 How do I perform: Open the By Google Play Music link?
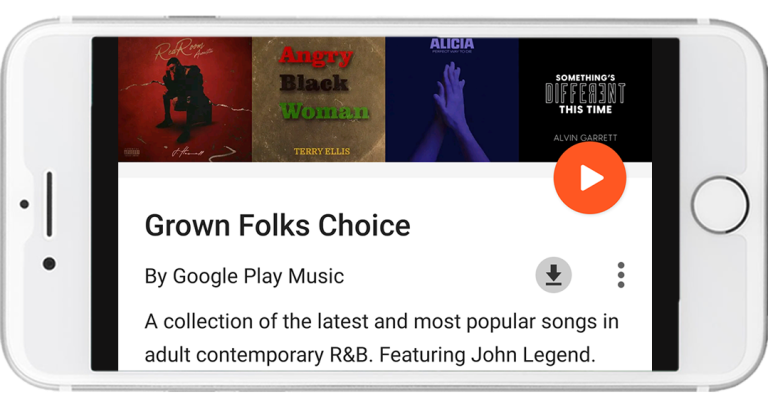[x=244, y=276]
